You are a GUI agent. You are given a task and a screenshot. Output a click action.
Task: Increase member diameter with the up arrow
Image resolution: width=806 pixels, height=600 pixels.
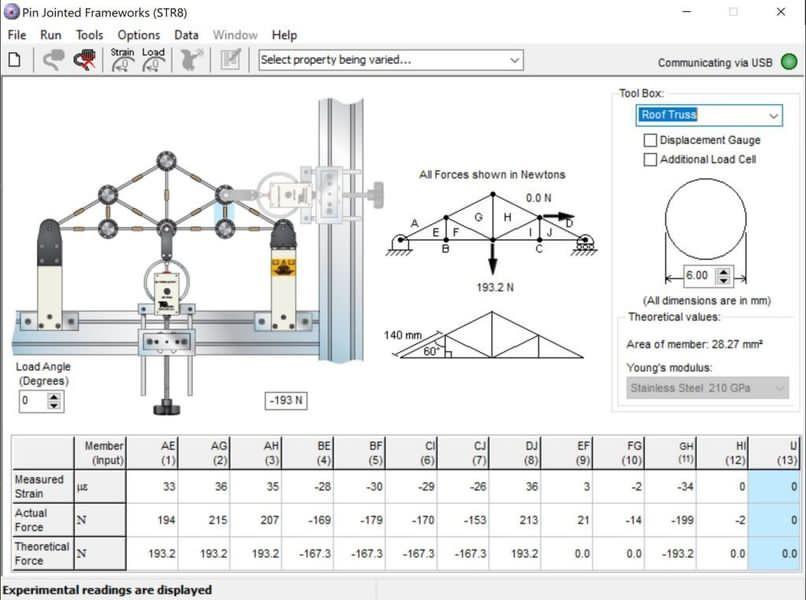[x=724, y=272]
